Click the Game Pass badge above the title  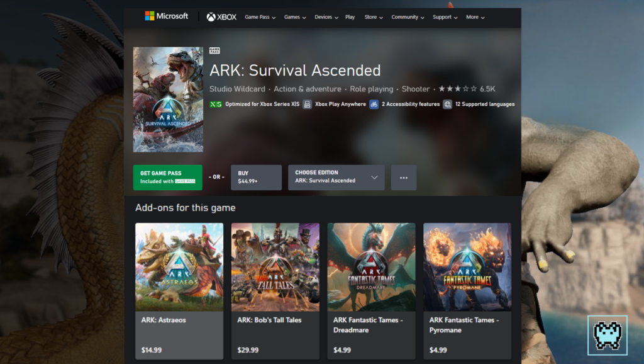[214, 50]
